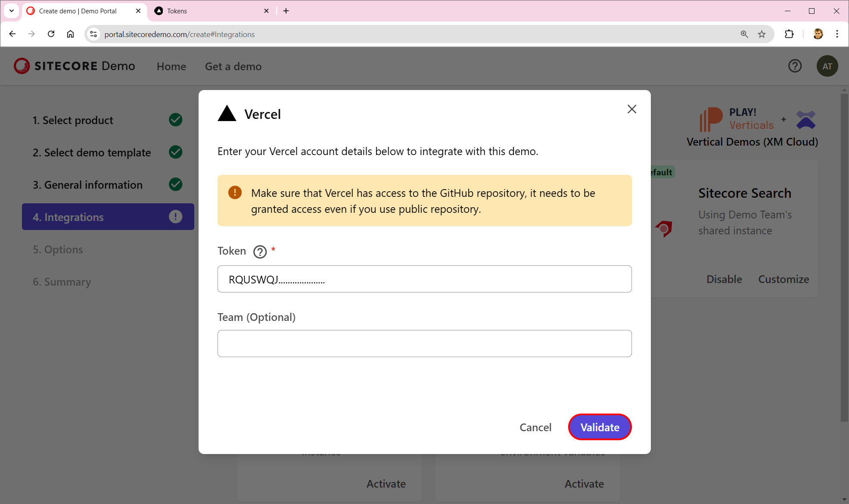The width and height of the screenshot is (849, 504).
Task: Bookmark page with star icon
Action: click(762, 34)
